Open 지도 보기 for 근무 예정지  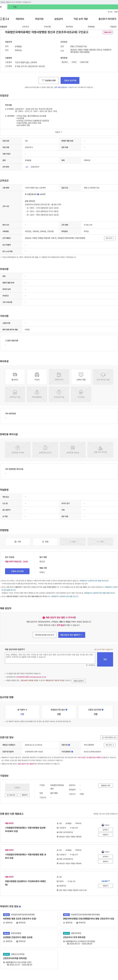tap(110, 238)
